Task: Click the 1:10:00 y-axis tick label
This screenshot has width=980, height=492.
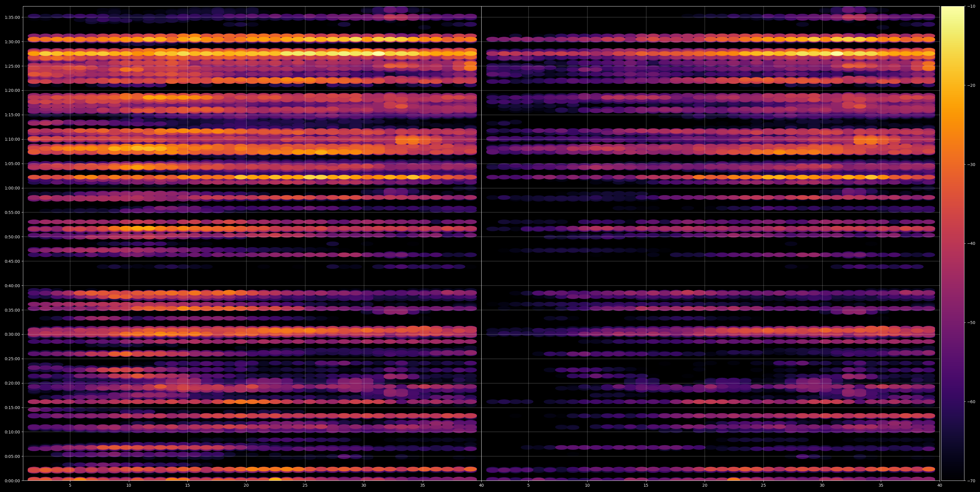Action: (x=12, y=139)
